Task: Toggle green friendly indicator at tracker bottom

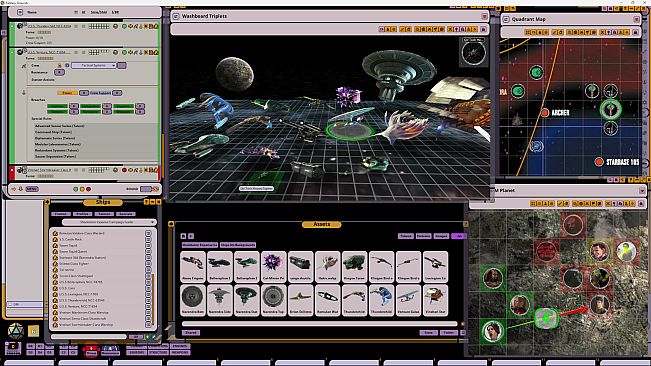Action: click(76, 189)
